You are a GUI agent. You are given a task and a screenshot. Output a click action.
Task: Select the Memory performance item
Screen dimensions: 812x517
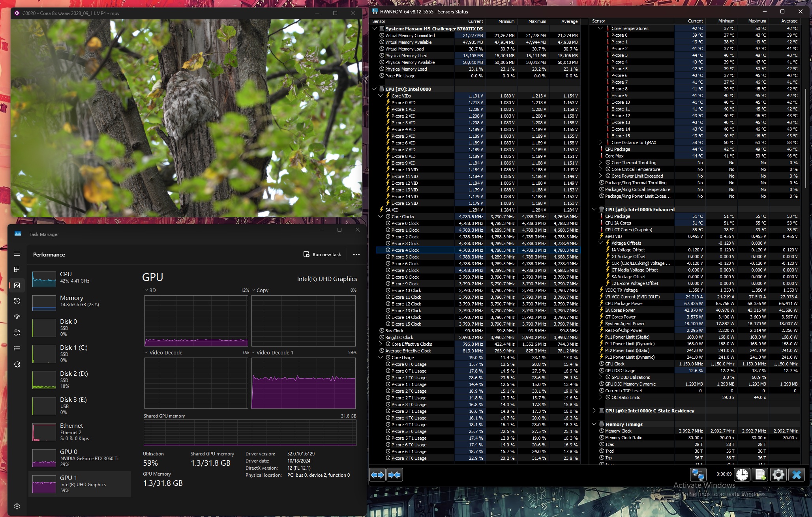tap(79, 301)
